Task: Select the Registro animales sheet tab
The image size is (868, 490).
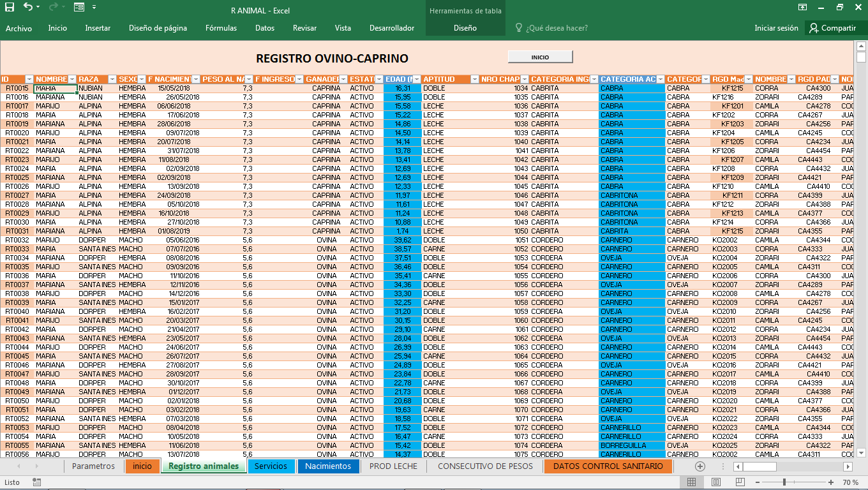Action: coord(204,466)
